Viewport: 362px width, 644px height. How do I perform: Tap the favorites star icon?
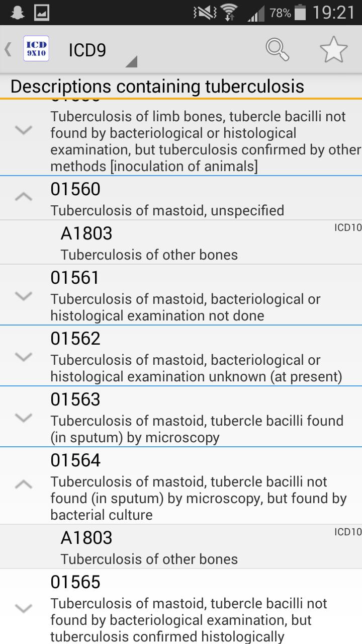pos(333,50)
